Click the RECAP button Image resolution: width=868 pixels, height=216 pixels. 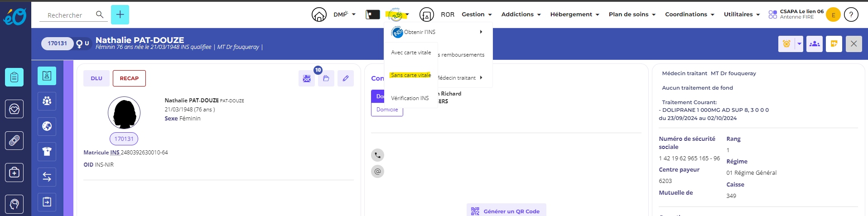point(129,78)
